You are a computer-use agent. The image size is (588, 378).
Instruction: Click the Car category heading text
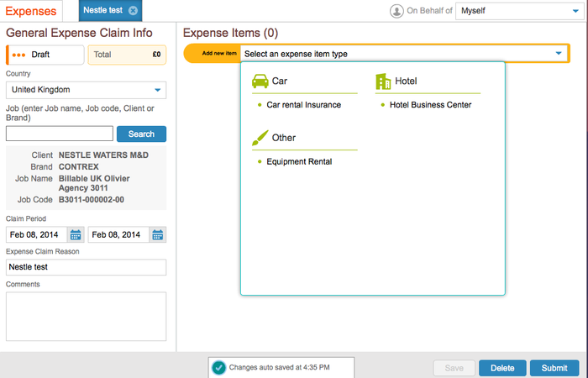(280, 81)
